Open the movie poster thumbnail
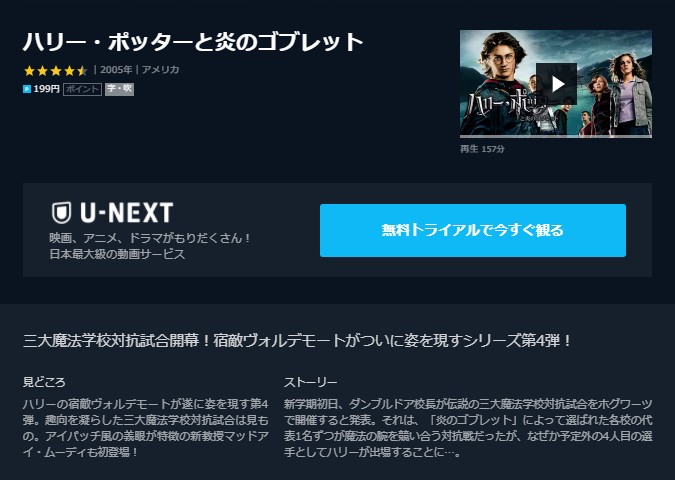This screenshot has width=675, height=480. 556,84
